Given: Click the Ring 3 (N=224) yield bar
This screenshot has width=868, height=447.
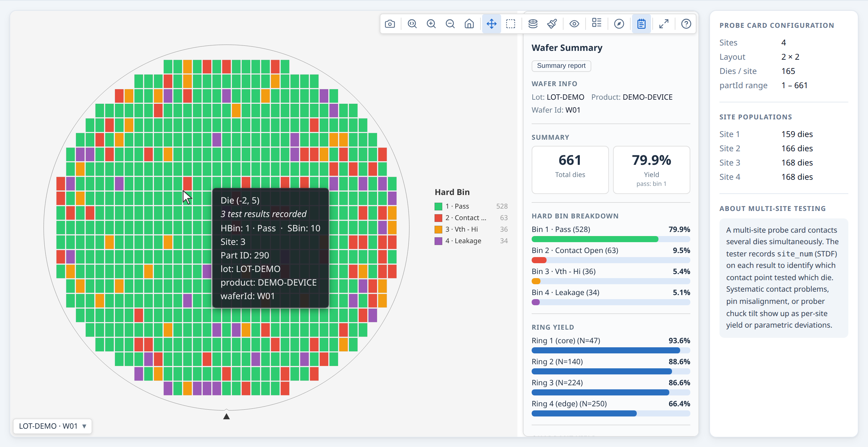Looking at the screenshot, I should pos(611,392).
